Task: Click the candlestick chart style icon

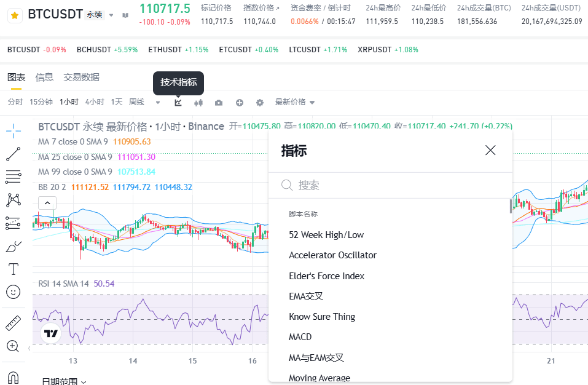Action: [198, 103]
